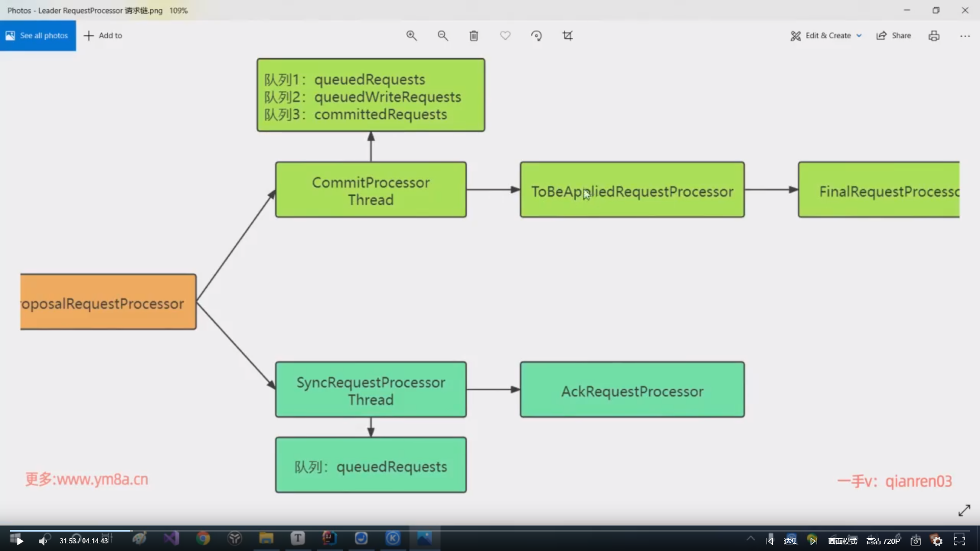This screenshot has height=551, width=980.
Task: Click the zoom out magnifier icon
Action: 443,36
